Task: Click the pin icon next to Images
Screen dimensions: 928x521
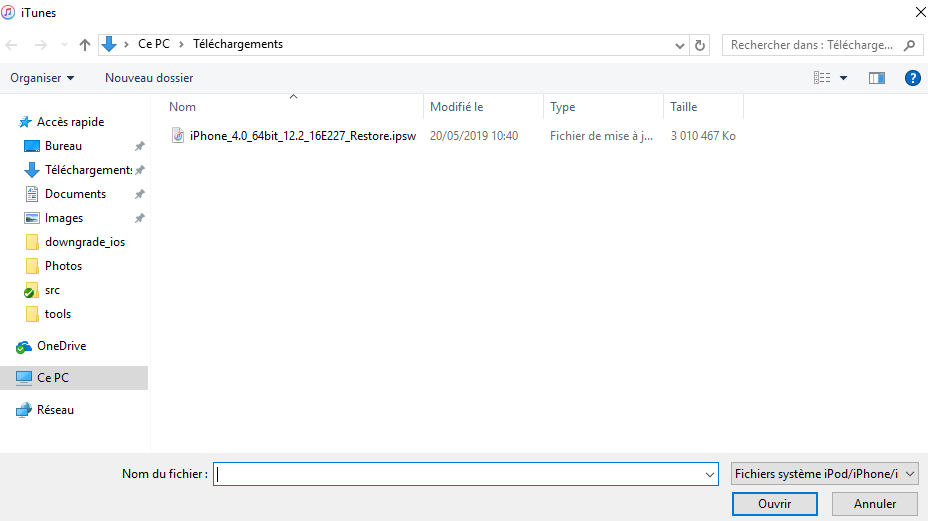Action: [x=140, y=218]
